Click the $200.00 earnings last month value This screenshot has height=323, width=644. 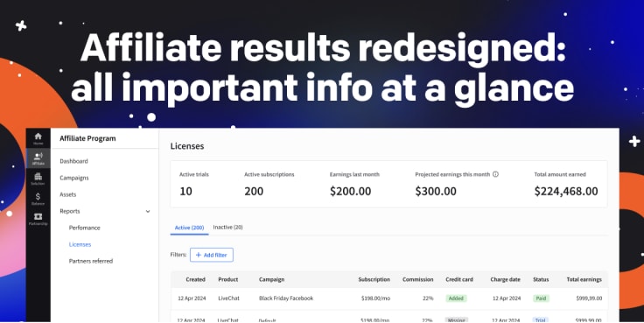click(350, 191)
